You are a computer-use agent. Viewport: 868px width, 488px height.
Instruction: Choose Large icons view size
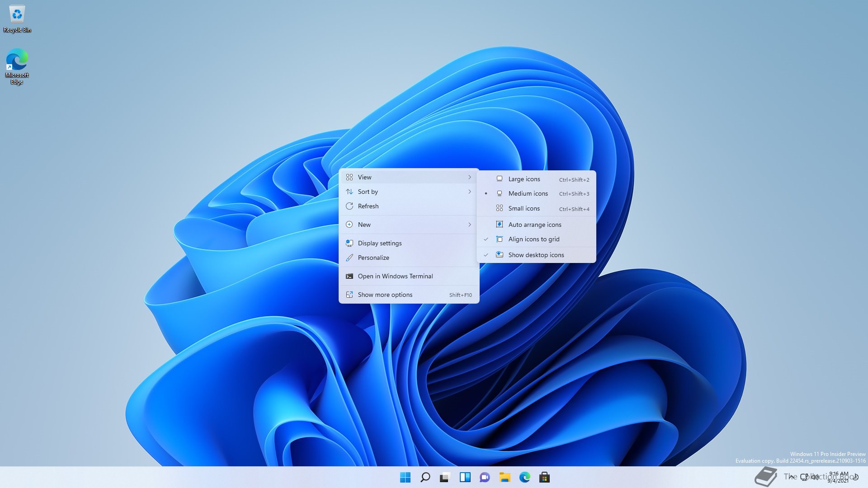click(524, 179)
